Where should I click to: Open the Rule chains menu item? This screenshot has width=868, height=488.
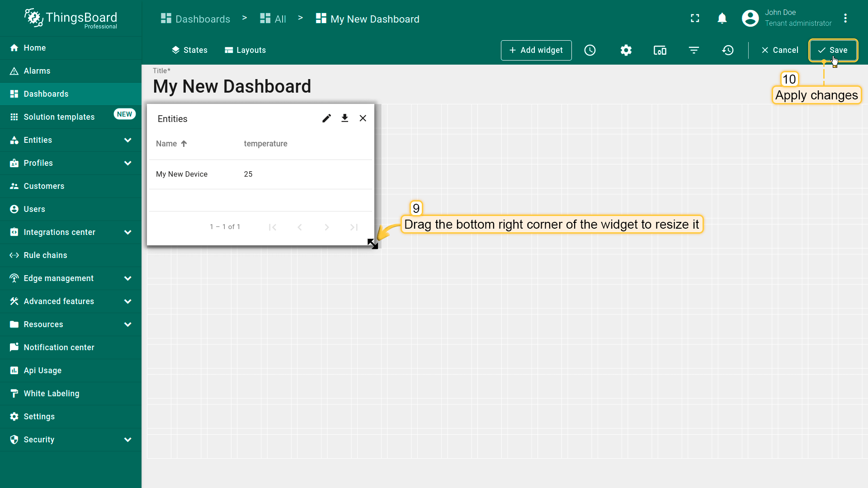pos(45,255)
